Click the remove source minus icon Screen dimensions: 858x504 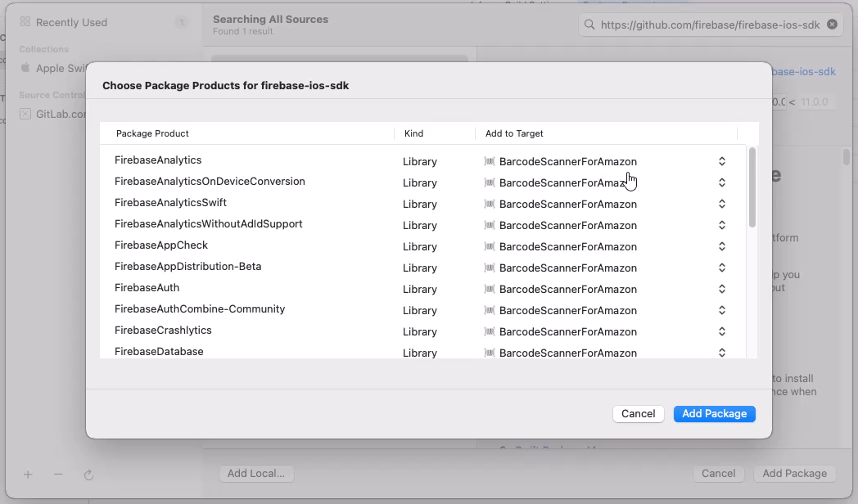58,475
